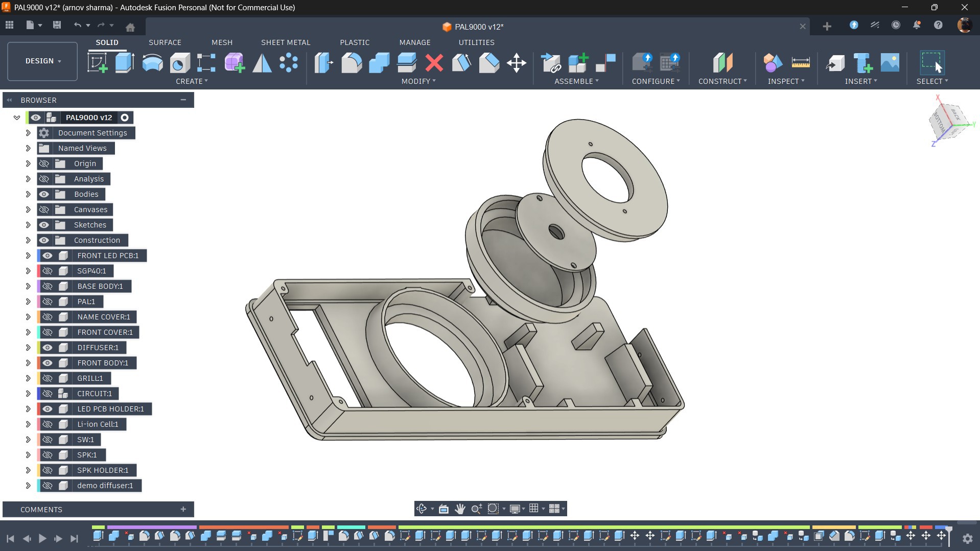The width and height of the screenshot is (980, 551).
Task: Toggle visibility of the Sketches folder
Action: coord(44,225)
